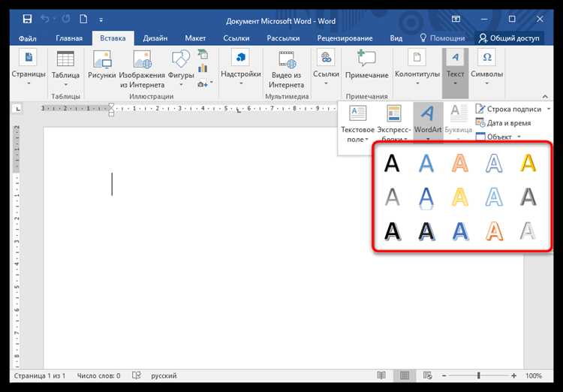Open Ribbon Display Options in the title bar
This screenshot has height=392, width=563.
(x=456, y=19)
